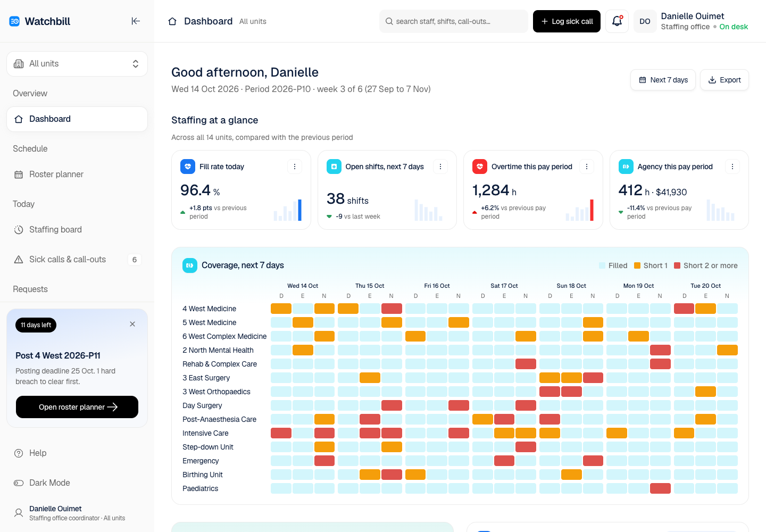
Task: Click Open roster planner button
Action: click(77, 407)
